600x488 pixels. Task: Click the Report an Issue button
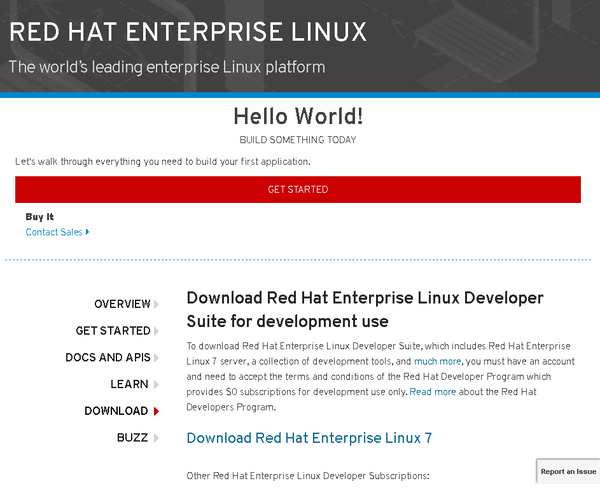pyautogui.click(x=568, y=472)
